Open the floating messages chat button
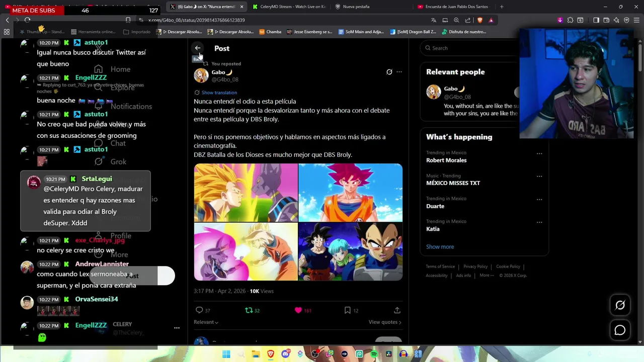Screen dimensions: 644x362 tap(620, 330)
